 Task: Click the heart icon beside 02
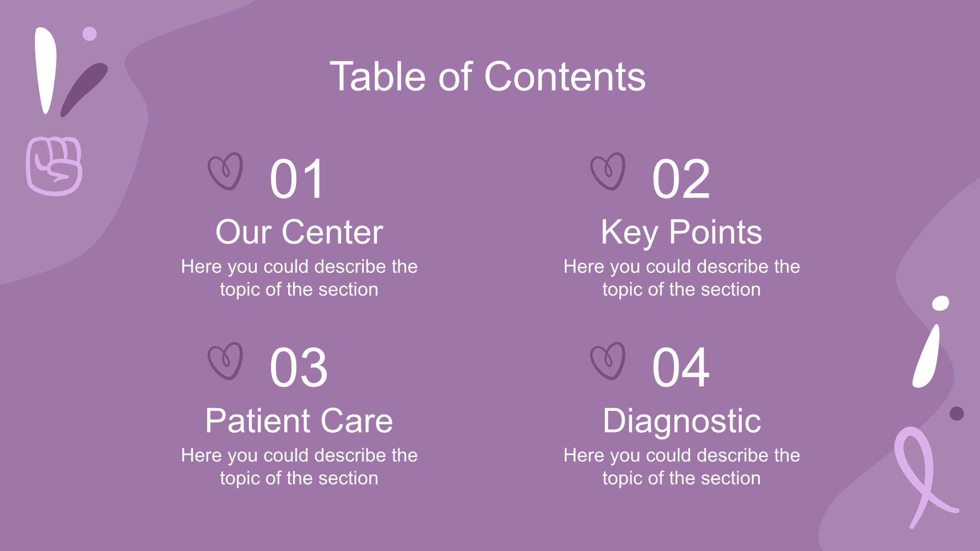point(608,171)
